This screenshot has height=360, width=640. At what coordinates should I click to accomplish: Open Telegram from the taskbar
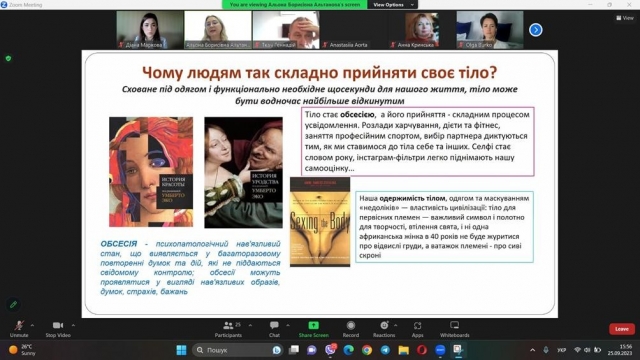[x=385, y=350]
